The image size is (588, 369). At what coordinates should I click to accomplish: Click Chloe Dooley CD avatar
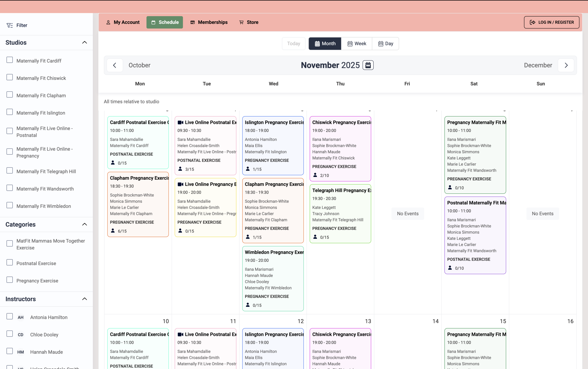point(20,335)
